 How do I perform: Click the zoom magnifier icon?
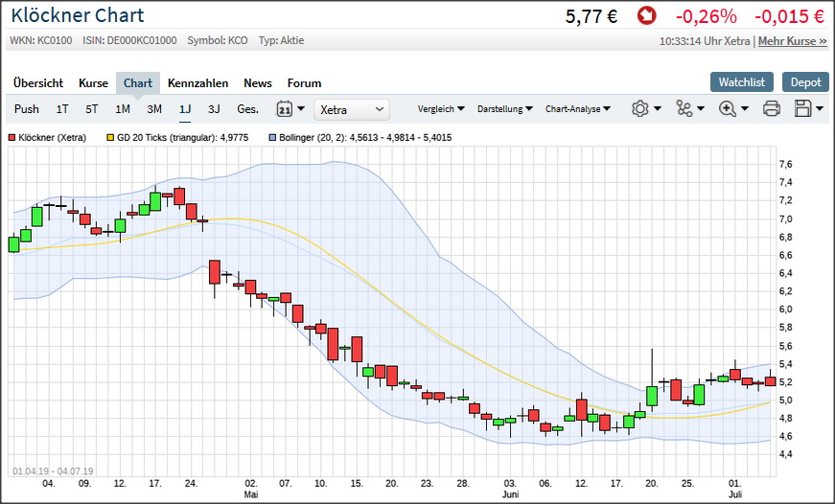(x=728, y=108)
